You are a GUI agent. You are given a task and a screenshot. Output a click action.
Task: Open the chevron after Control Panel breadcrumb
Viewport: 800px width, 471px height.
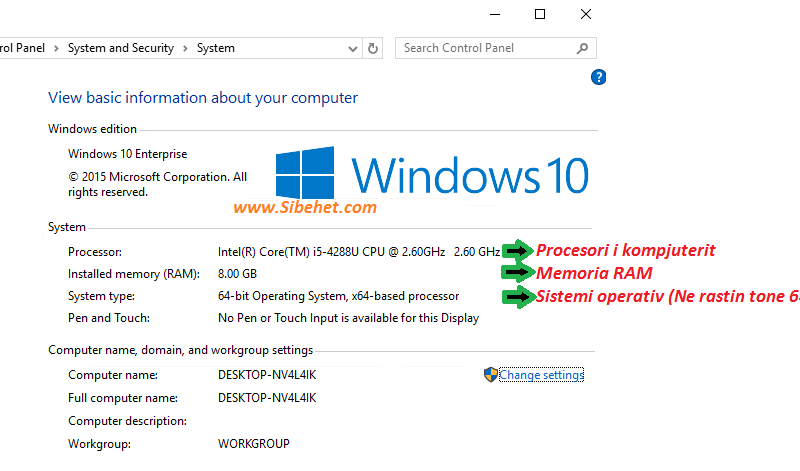56,48
